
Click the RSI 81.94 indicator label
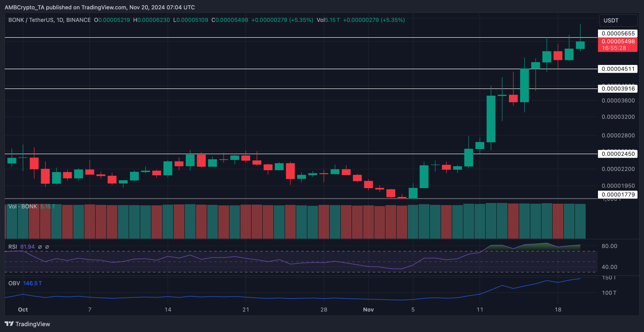(x=21, y=247)
